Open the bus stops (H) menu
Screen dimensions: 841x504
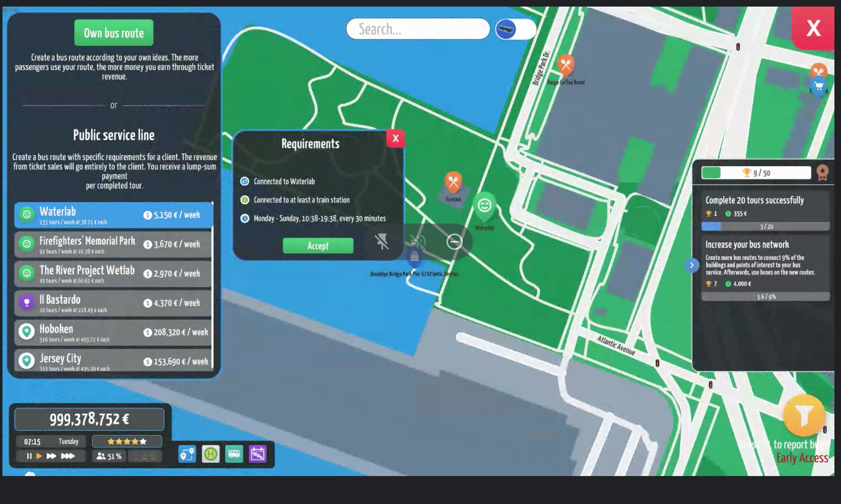(x=210, y=454)
